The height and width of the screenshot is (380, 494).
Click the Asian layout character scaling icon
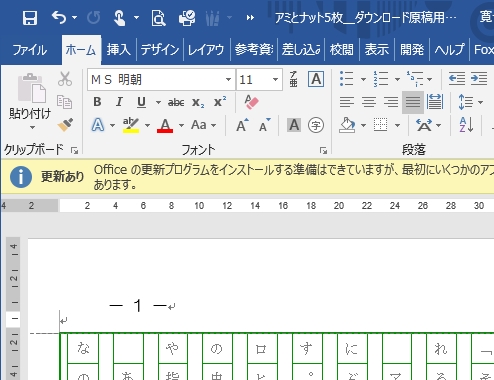424,125
